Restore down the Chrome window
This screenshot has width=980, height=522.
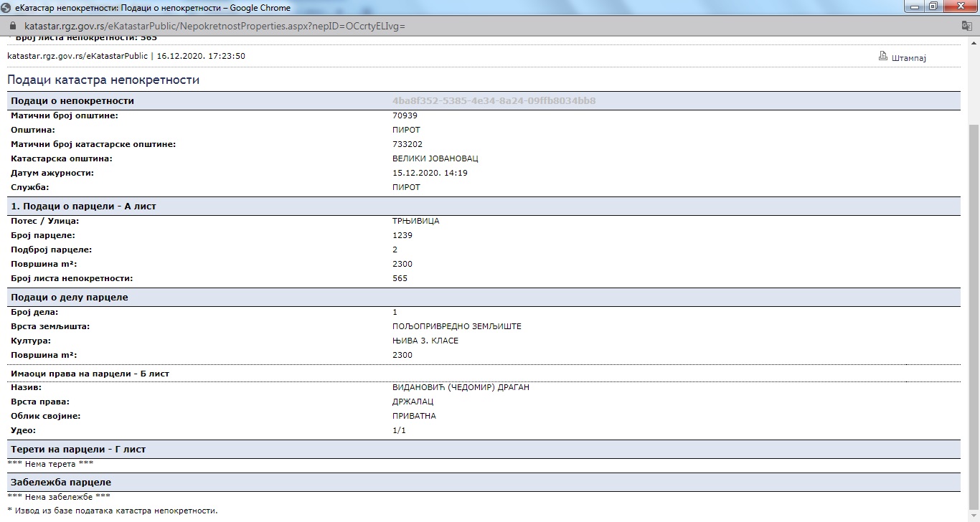[x=933, y=7]
